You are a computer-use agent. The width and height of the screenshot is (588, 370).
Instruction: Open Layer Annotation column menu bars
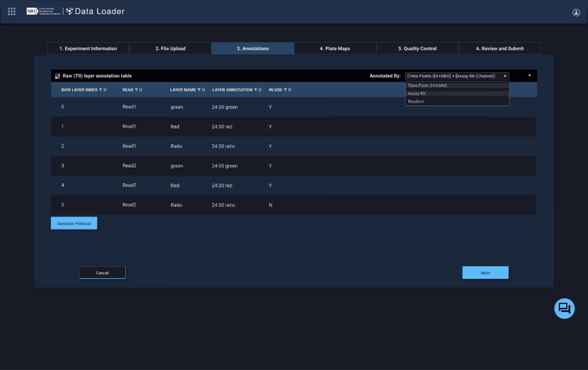tap(260, 90)
